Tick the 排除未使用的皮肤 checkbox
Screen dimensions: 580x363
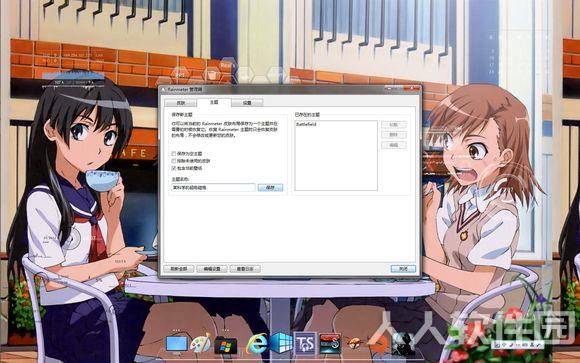pyautogui.click(x=173, y=161)
